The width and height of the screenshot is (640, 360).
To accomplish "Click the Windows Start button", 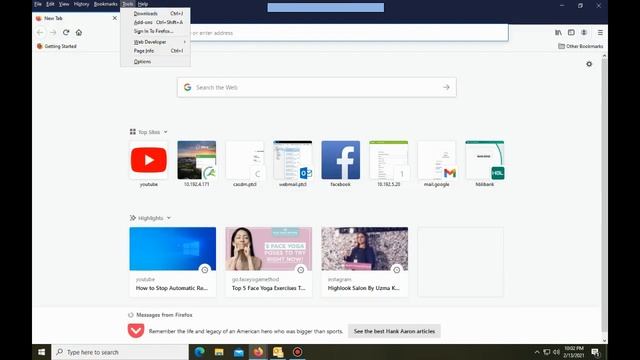I will (42, 352).
